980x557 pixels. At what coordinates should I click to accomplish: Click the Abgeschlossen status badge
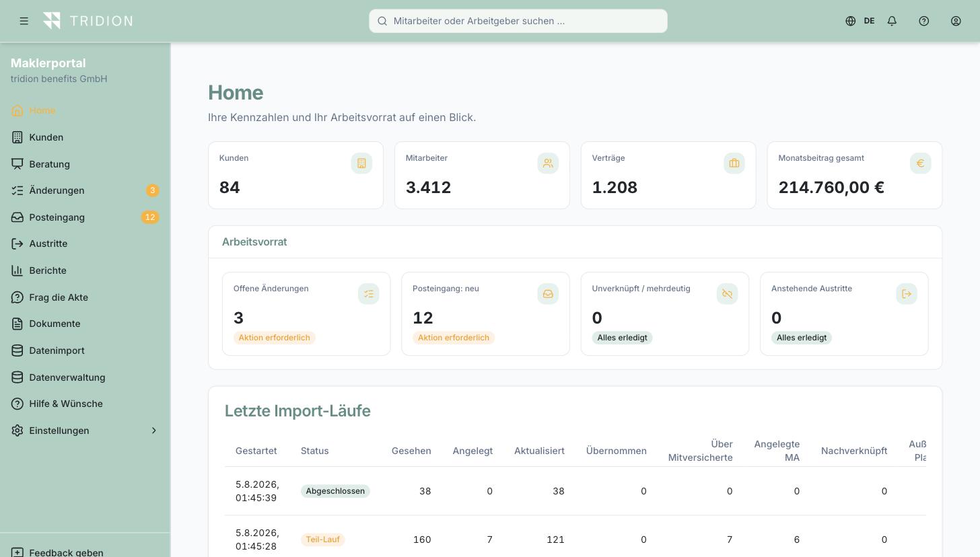(335, 491)
